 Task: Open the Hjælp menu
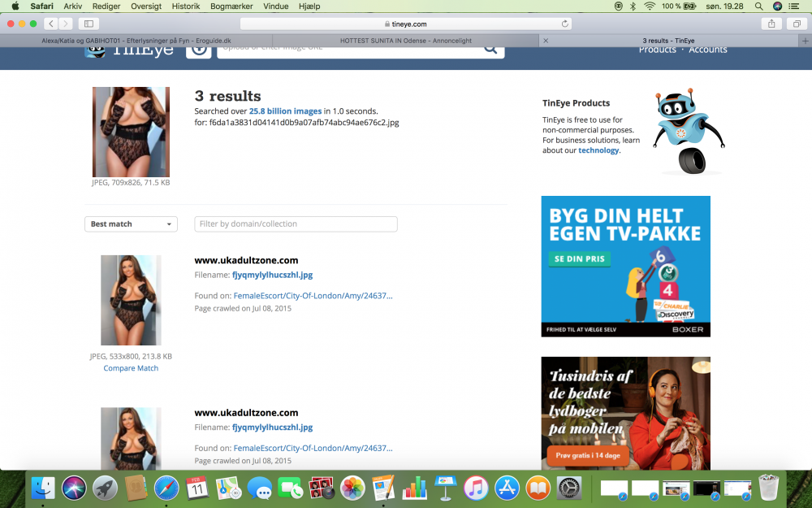pyautogui.click(x=309, y=7)
